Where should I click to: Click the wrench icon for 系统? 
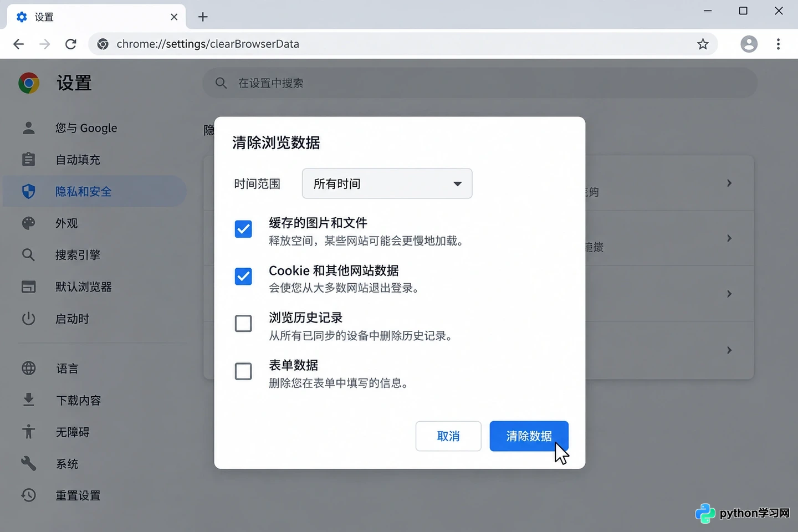click(x=29, y=463)
